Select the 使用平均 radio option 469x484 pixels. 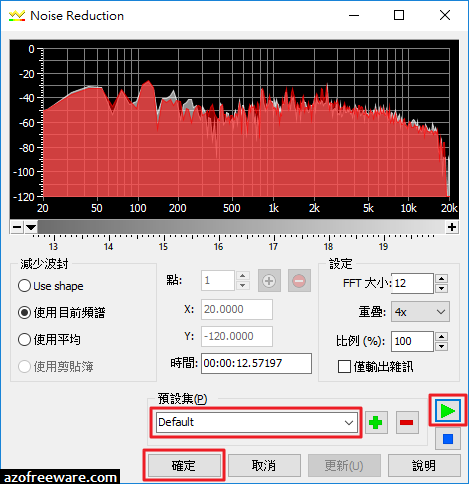click(x=49, y=340)
